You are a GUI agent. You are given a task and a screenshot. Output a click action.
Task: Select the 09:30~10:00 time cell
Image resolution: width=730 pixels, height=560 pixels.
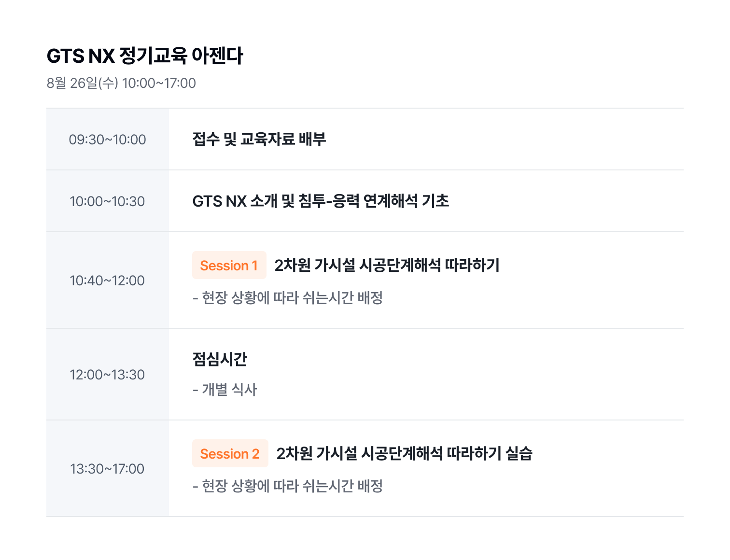coord(107,140)
